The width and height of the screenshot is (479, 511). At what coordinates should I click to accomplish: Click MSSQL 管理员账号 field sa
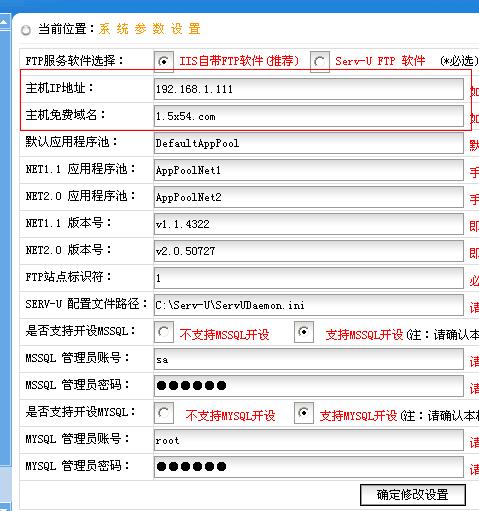pyautogui.click(x=309, y=359)
